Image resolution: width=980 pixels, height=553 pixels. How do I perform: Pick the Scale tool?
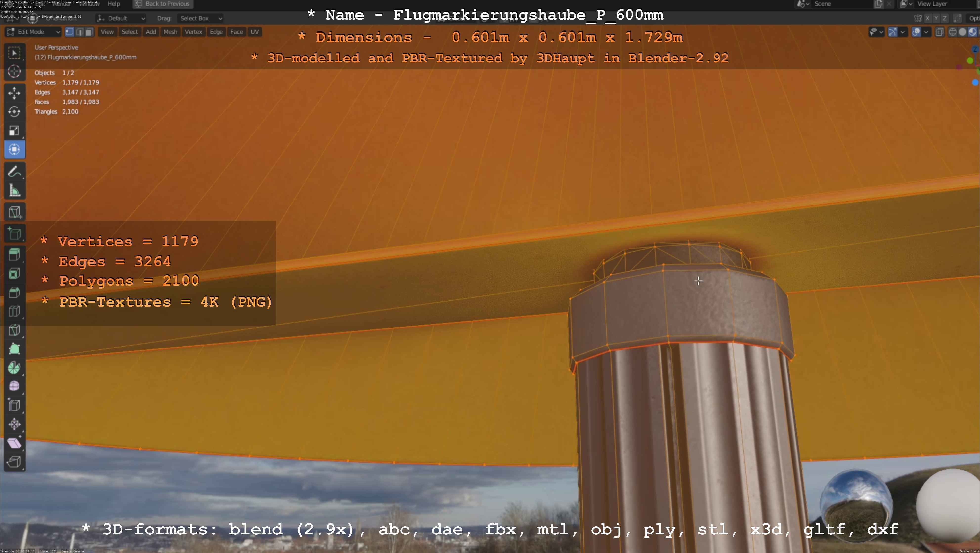14,131
